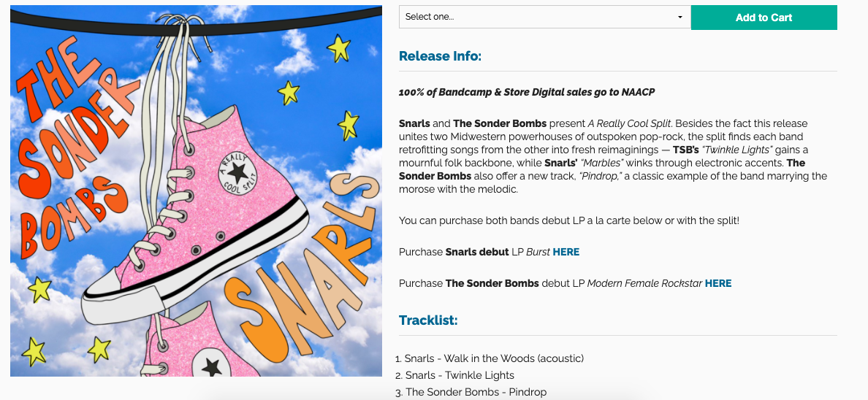Open the "Select one..." format dropdown

(544, 17)
